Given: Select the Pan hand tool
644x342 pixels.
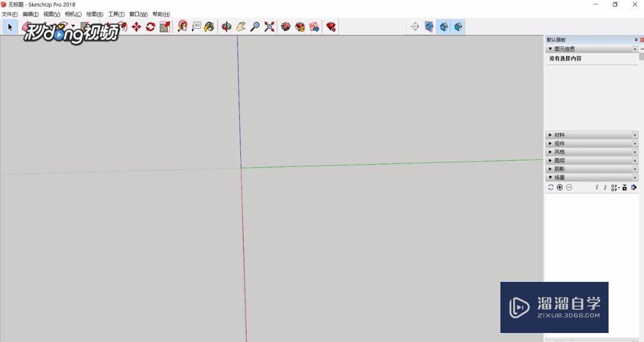Looking at the screenshot, I should tap(241, 27).
